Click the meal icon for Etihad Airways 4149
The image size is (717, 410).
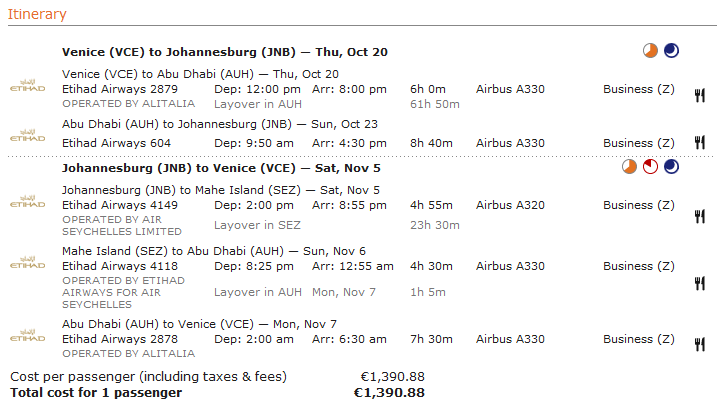(700, 215)
